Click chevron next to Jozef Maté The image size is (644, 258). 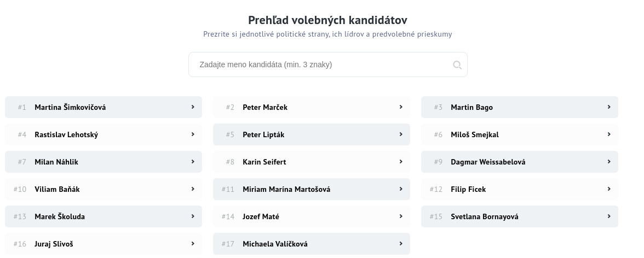(x=401, y=216)
